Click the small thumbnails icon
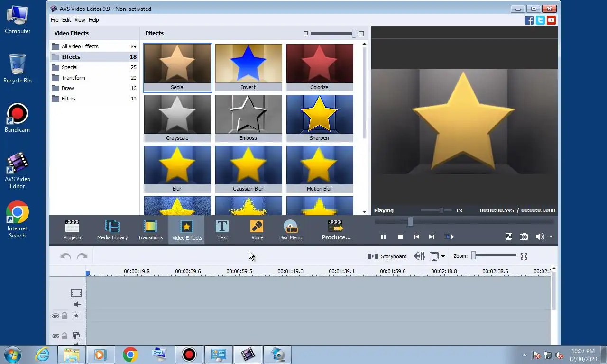Screen dimensions: 607x364 point(306,33)
